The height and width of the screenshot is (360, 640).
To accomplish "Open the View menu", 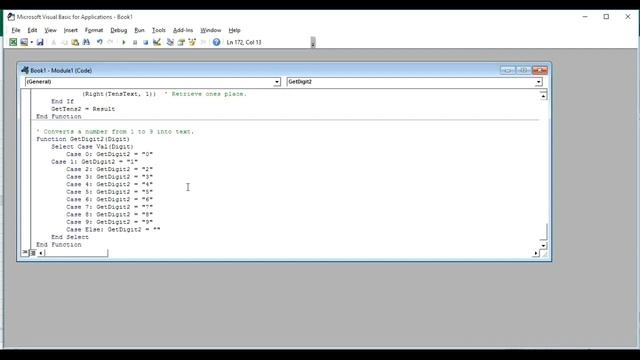I will (51, 30).
